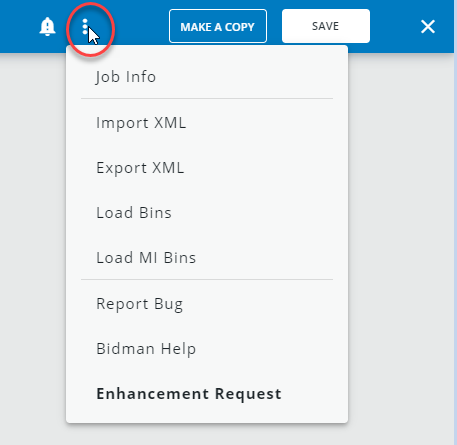Close the panel with the X icon
457x445 pixels.
point(428,26)
